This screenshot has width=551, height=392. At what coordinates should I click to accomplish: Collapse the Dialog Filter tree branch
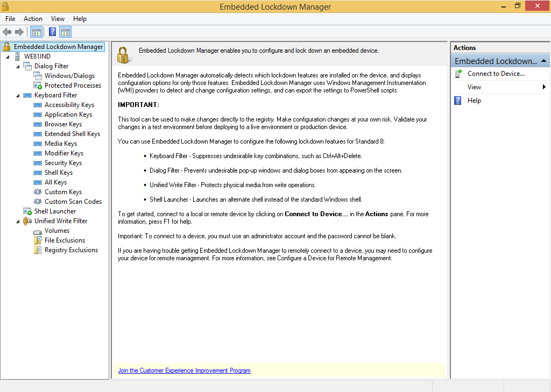click(x=18, y=66)
